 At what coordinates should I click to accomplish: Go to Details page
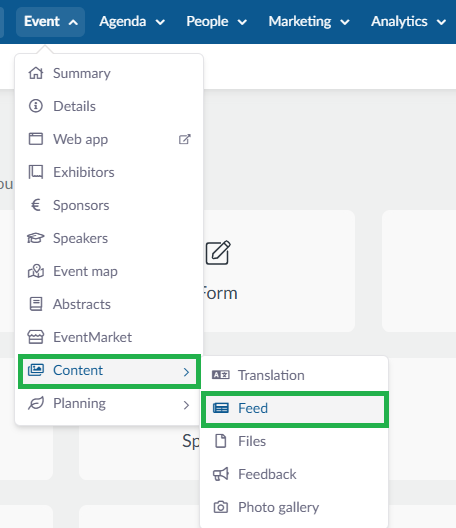tap(109, 106)
